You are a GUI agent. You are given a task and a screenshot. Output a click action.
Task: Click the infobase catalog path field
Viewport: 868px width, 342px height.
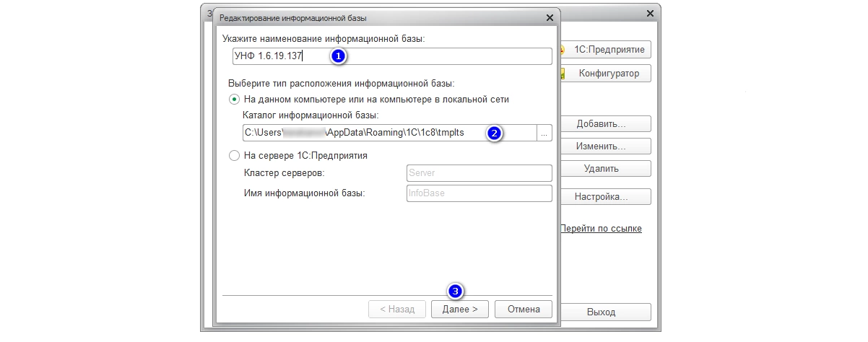(390, 132)
